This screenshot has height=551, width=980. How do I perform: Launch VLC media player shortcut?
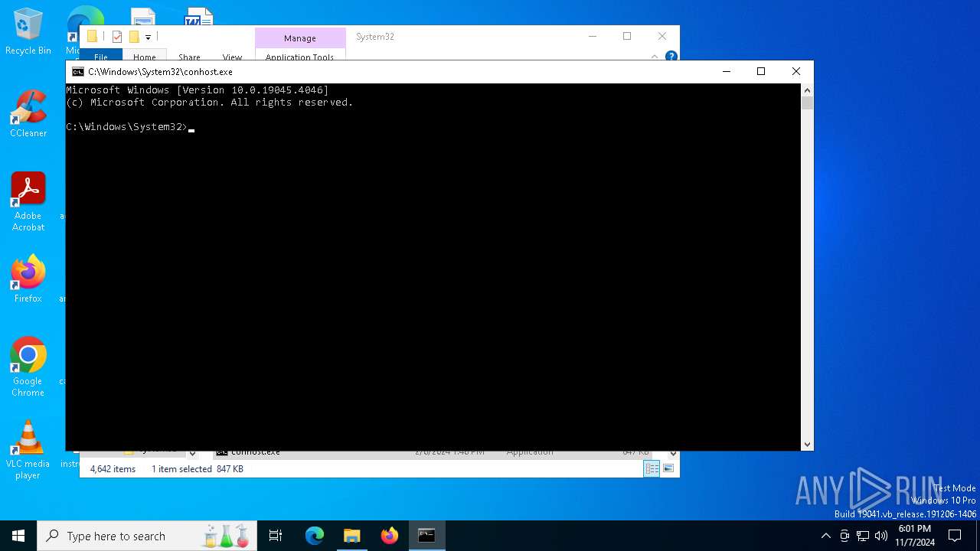pos(28,450)
